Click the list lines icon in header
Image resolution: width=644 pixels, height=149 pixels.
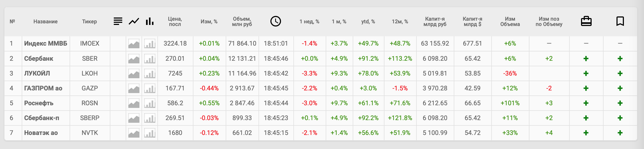coord(118,21)
